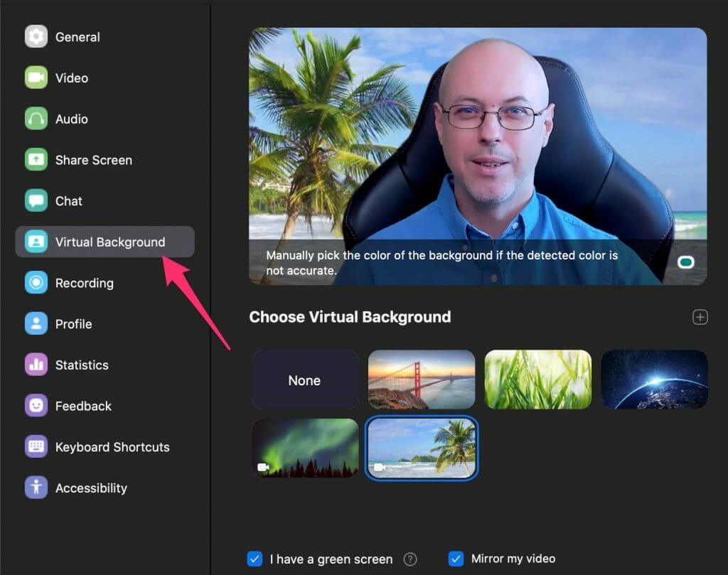728x575 pixels.
Task: Select the Video camera icon in sidebar
Action: [x=36, y=78]
